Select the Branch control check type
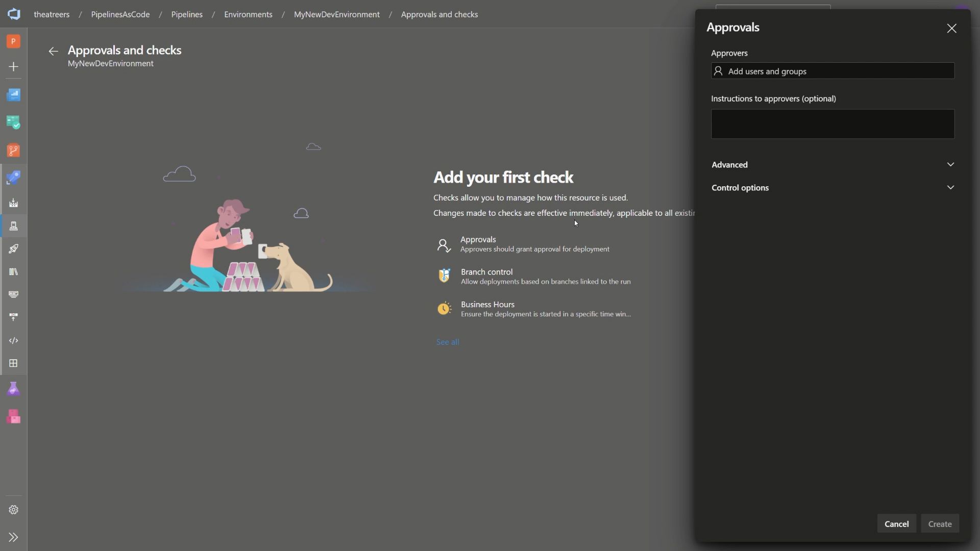Viewport: 980px width, 551px height. [x=546, y=276]
